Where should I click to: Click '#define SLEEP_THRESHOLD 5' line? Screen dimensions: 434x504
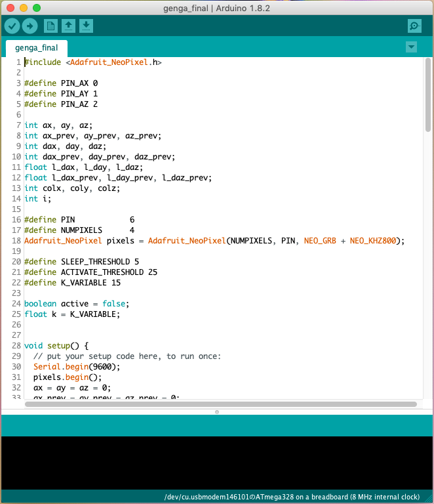point(81,262)
